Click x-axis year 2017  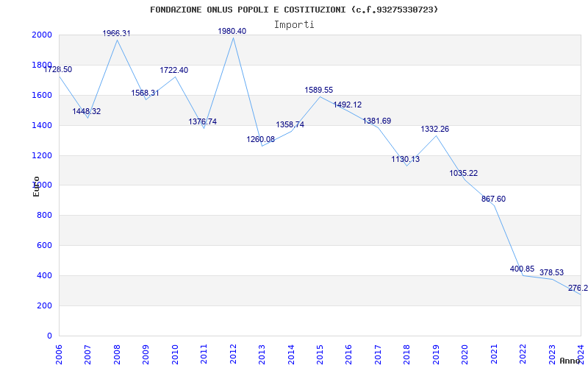(x=378, y=355)
